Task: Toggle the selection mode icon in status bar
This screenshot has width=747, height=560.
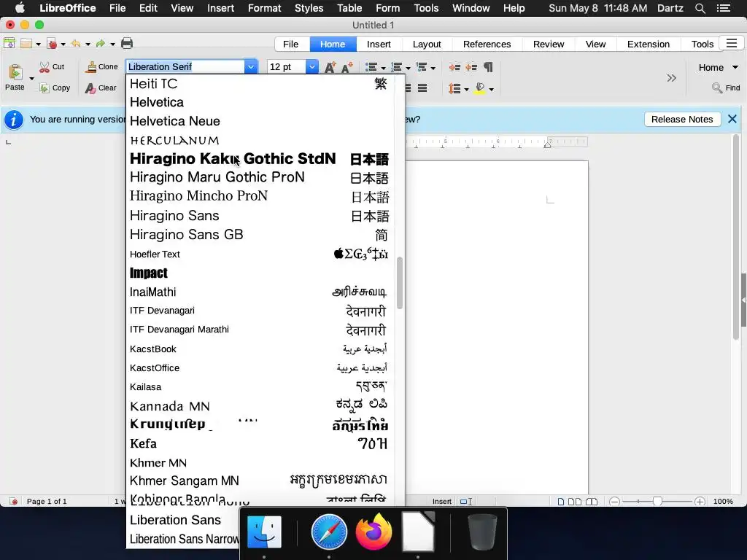Action: 466,502
